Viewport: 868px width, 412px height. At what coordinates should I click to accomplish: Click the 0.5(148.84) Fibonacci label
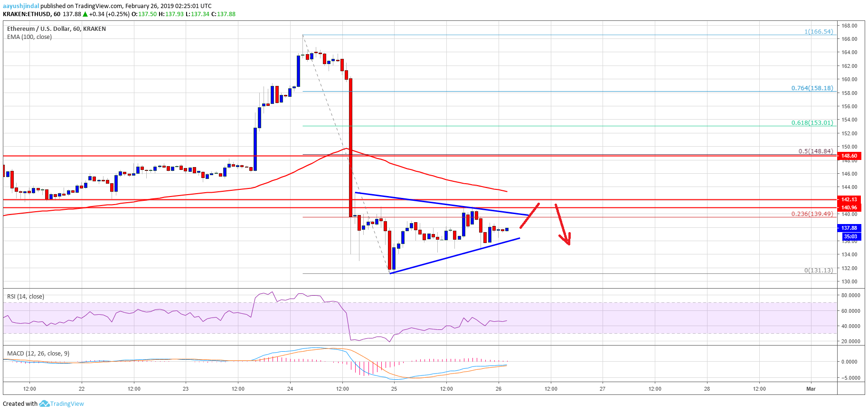[x=816, y=151]
